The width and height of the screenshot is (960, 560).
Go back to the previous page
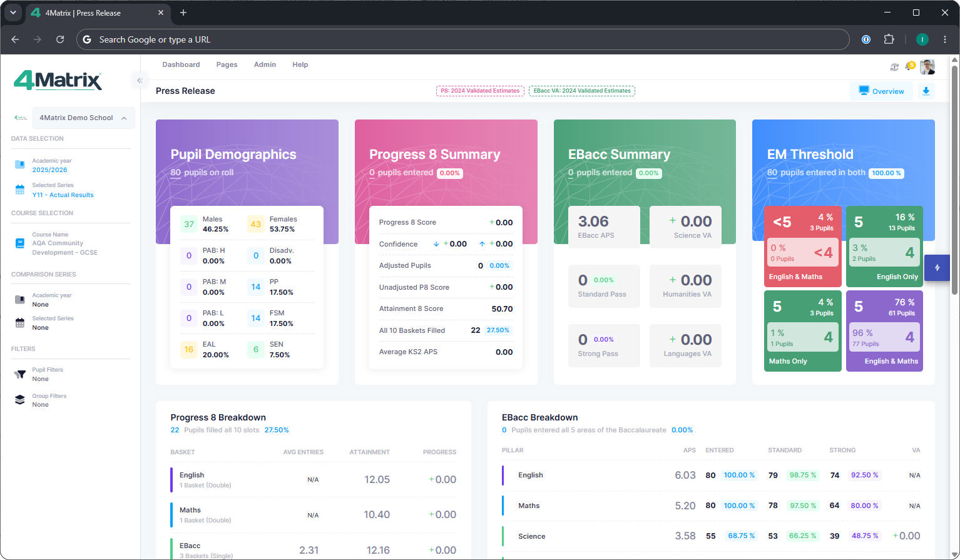(15, 39)
